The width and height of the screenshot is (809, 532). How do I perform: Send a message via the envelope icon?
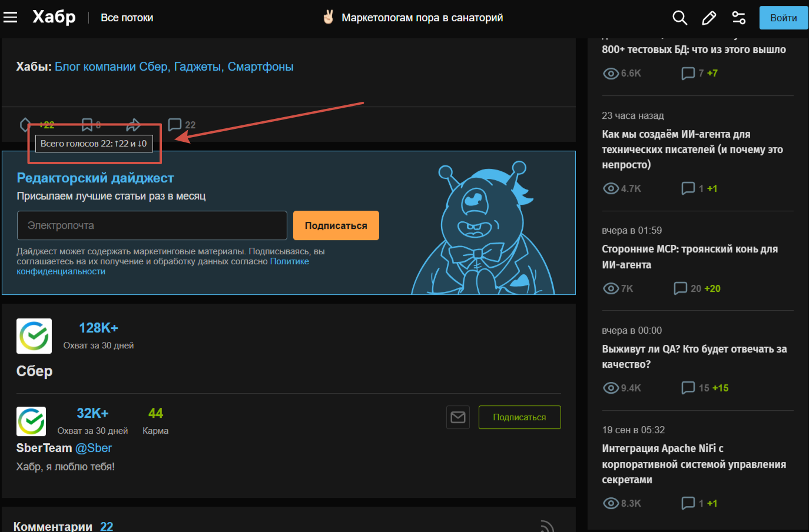[458, 417]
